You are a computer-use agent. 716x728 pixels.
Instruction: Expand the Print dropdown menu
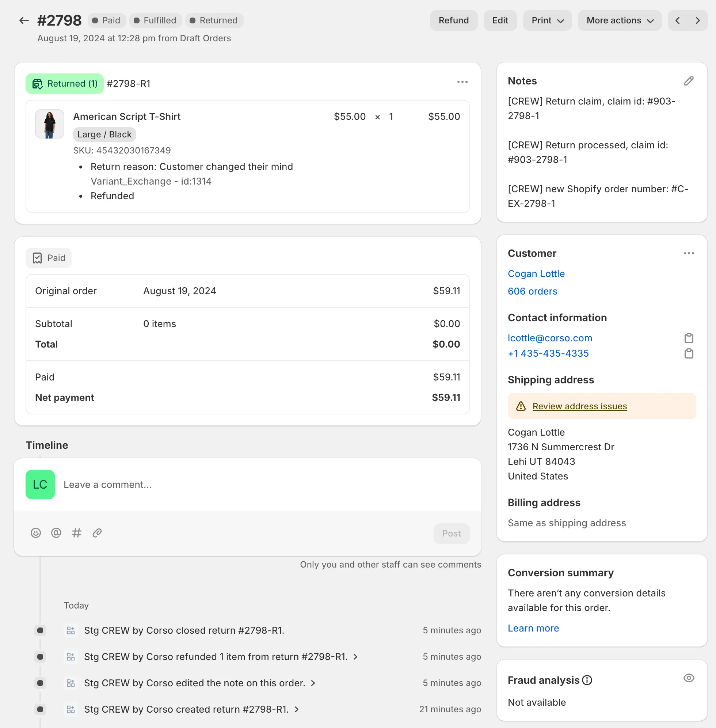tap(548, 20)
